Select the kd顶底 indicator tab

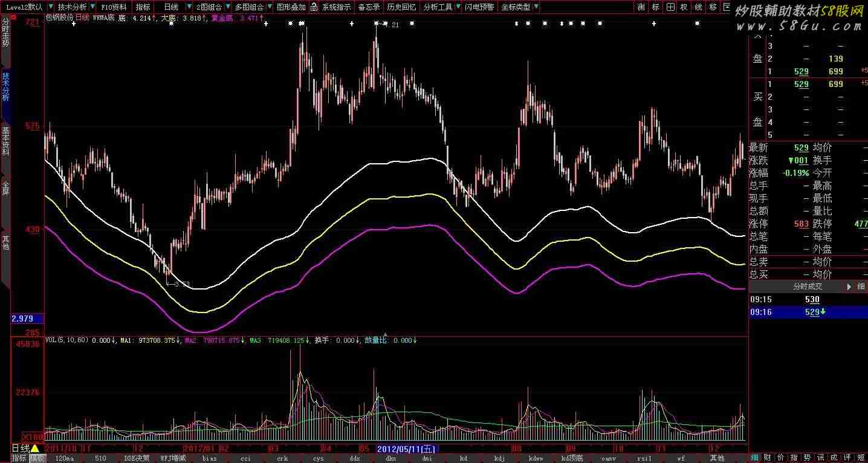[x=572, y=458]
